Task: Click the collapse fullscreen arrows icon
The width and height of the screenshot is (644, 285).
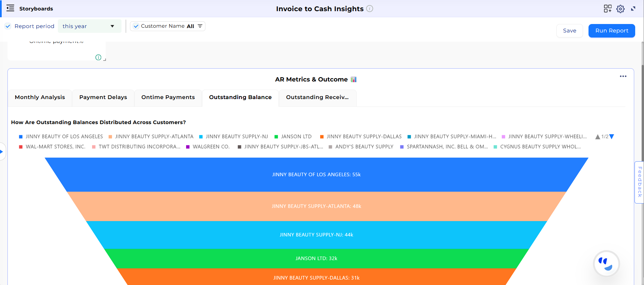Action: tap(633, 9)
